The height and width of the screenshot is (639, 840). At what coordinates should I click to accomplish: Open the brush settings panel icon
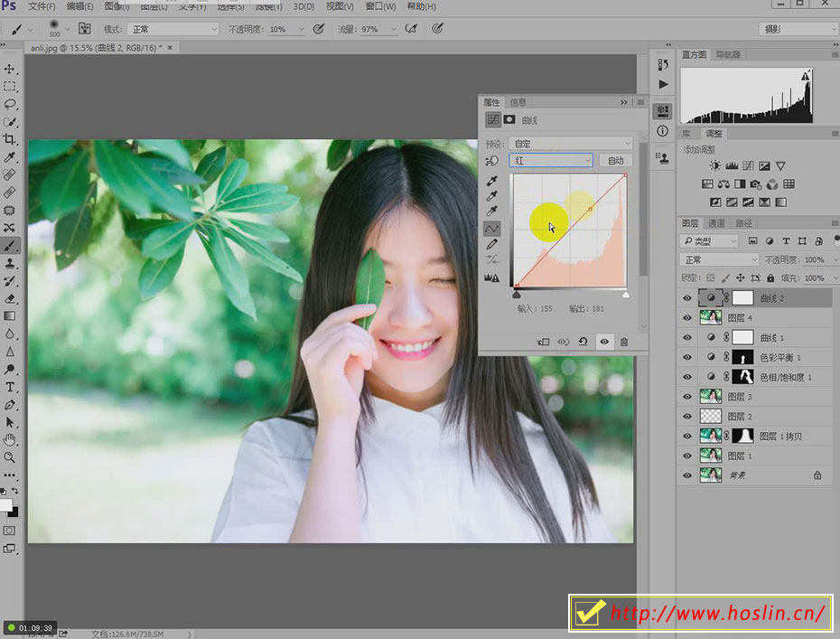click(84, 28)
